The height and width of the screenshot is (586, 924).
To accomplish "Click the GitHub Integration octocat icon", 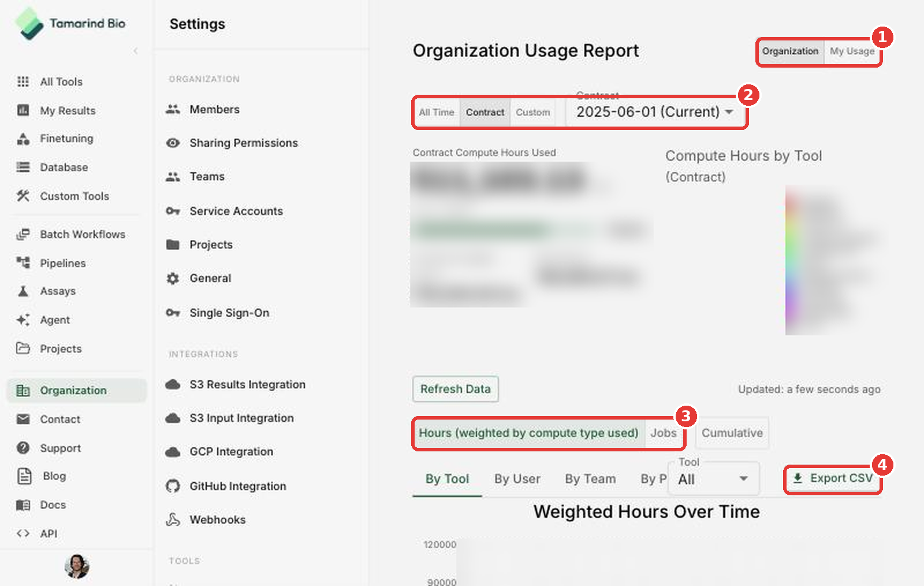I will 173,486.
